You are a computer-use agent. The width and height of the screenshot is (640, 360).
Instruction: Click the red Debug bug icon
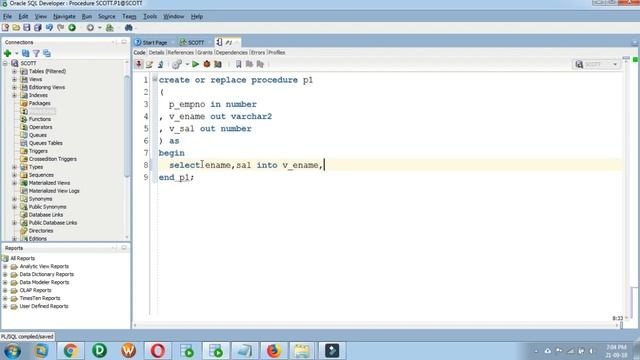pos(207,64)
